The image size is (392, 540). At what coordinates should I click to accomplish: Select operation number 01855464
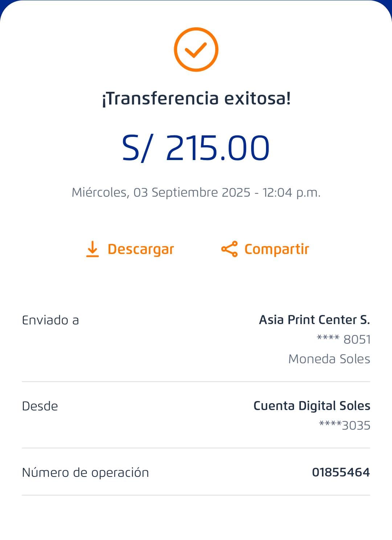pos(341,472)
